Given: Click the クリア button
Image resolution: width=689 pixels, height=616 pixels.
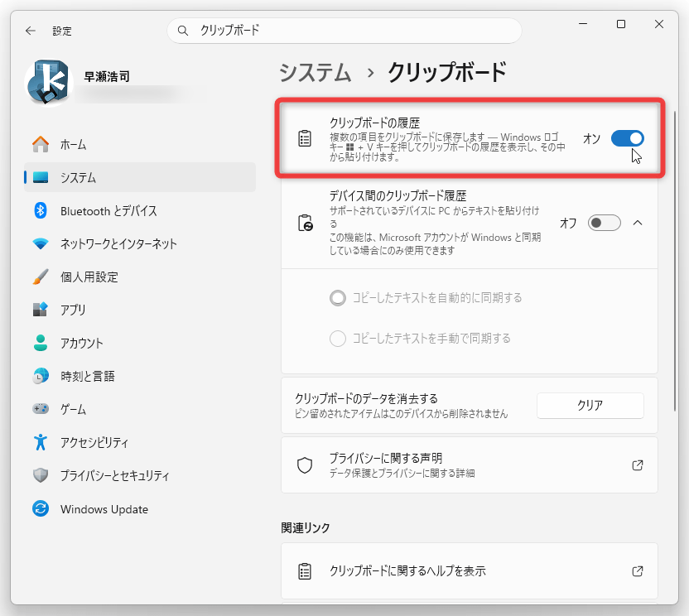Looking at the screenshot, I should pyautogui.click(x=590, y=405).
